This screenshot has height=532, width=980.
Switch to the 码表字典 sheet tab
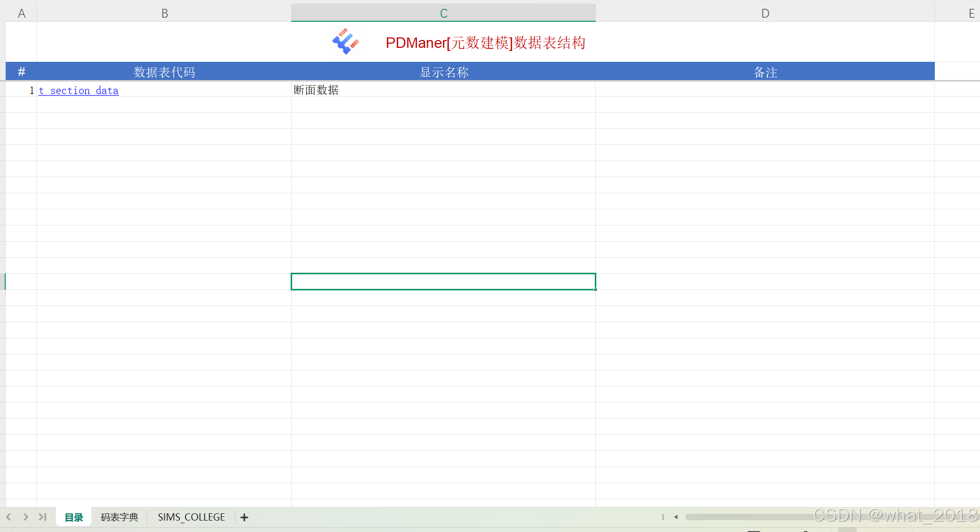point(119,517)
